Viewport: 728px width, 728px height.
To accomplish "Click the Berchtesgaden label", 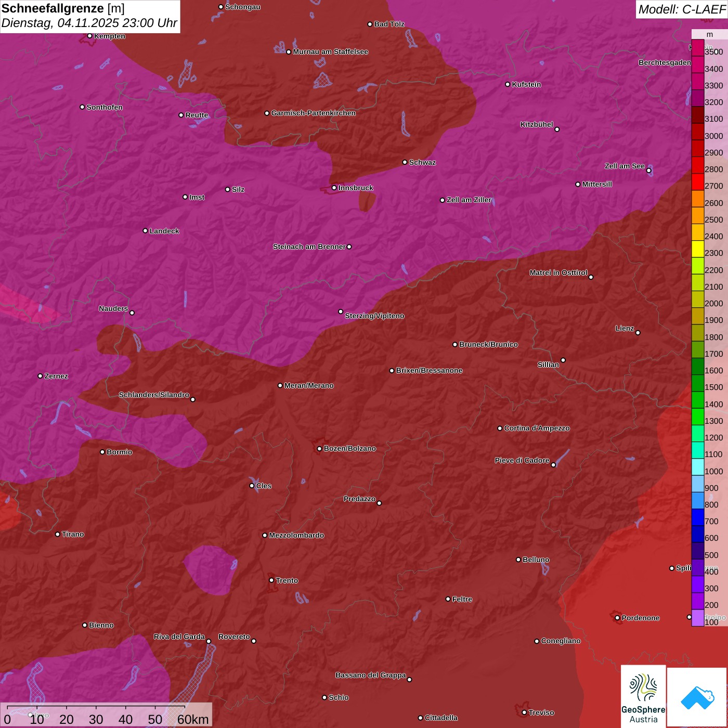I will click(x=665, y=62).
